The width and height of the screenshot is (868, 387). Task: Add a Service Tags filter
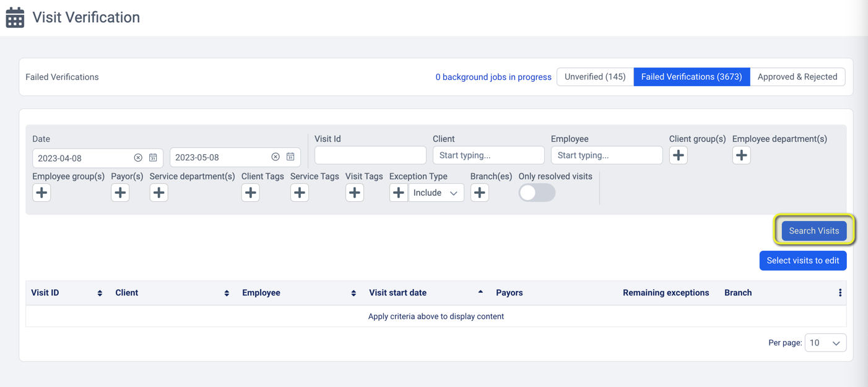pos(300,193)
